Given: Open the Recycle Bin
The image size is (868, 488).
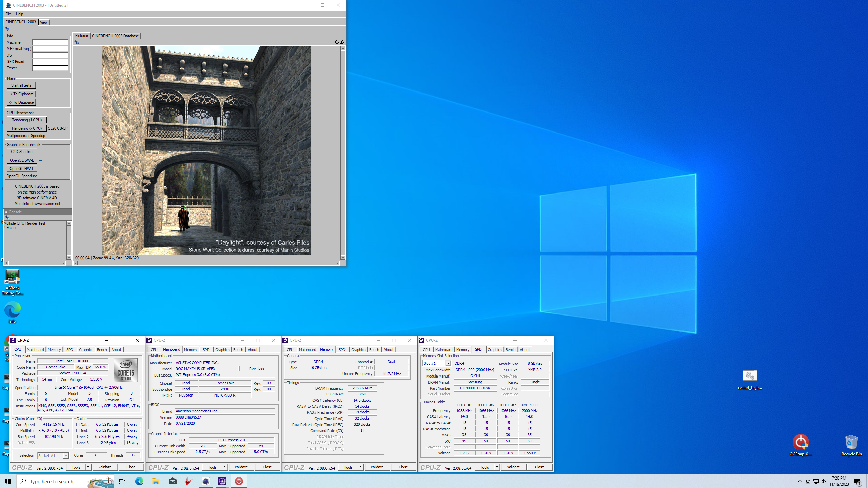Looking at the screenshot, I should (x=851, y=445).
